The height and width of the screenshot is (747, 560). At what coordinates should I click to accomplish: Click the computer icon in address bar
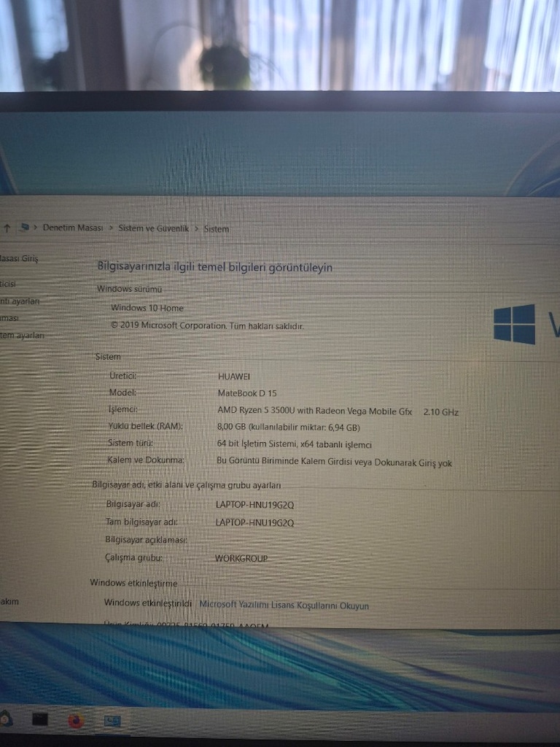point(24,228)
